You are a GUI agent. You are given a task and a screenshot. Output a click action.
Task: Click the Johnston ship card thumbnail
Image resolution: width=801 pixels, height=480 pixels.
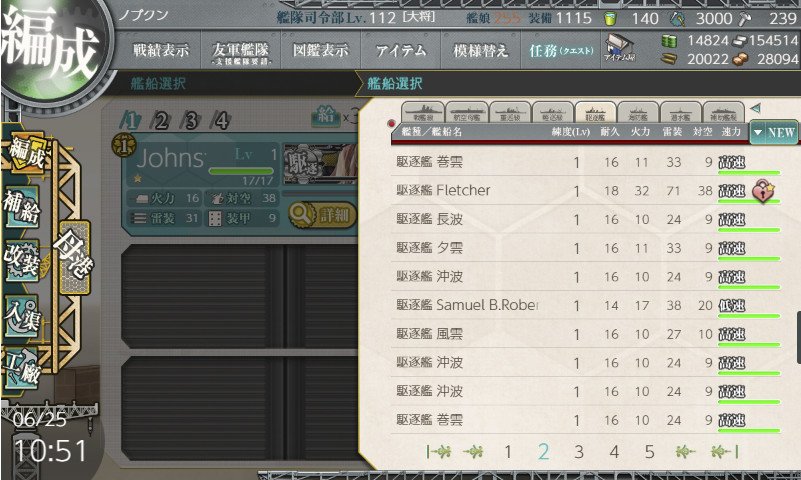(320, 163)
